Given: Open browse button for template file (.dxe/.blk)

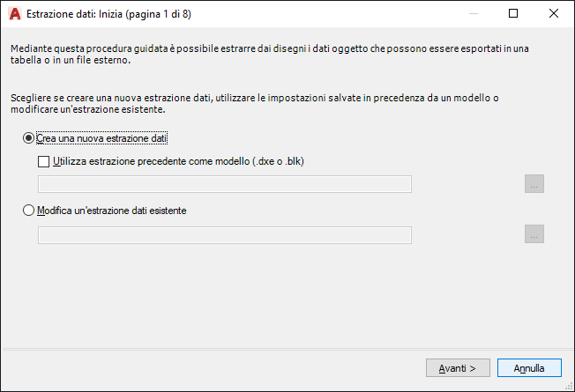Looking at the screenshot, I should coord(534,184).
